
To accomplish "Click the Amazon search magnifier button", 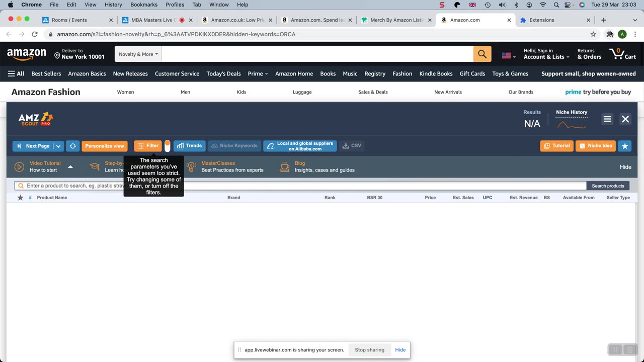I will pos(482,54).
